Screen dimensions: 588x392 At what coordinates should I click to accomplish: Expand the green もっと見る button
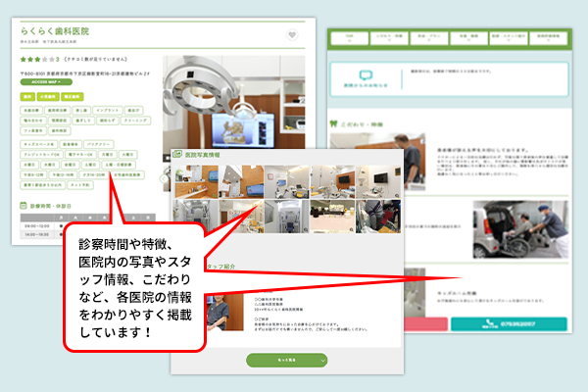pyautogui.click(x=287, y=360)
